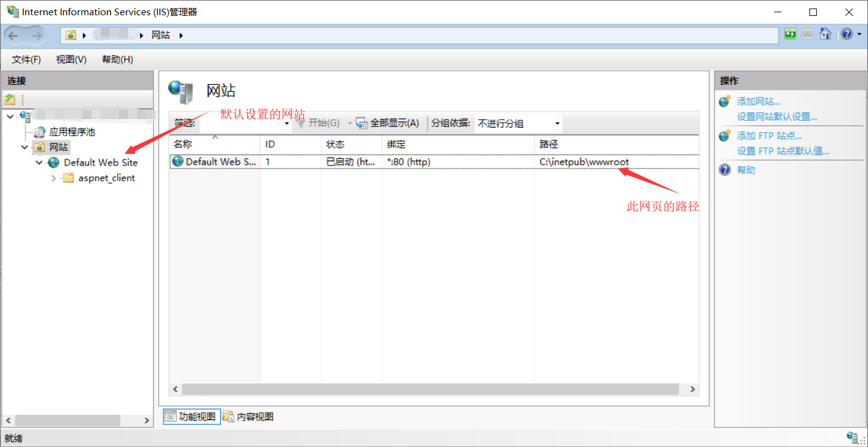Click the blue help icon in 操作 panel
This screenshot has height=447, width=868.
click(725, 170)
